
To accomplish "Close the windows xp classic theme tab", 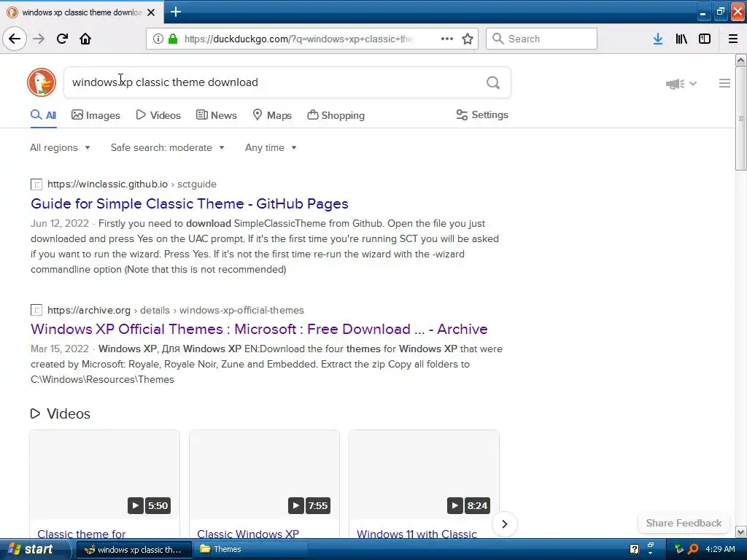I will pos(151,12).
